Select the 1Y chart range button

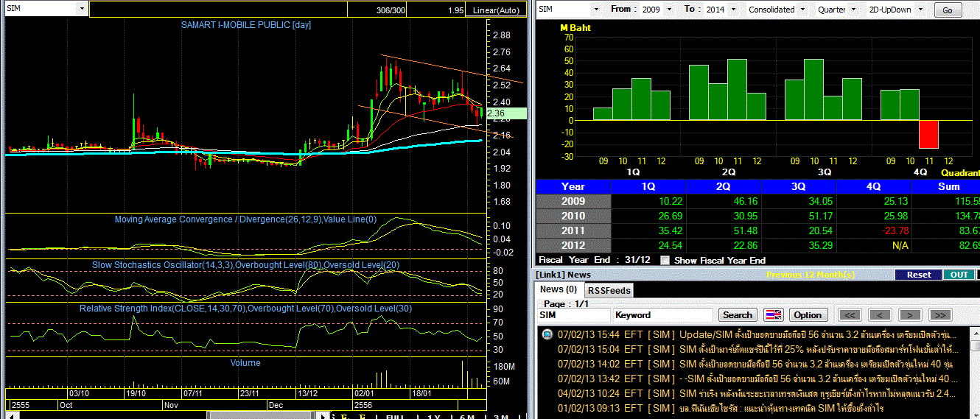pyautogui.click(x=434, y=416)
